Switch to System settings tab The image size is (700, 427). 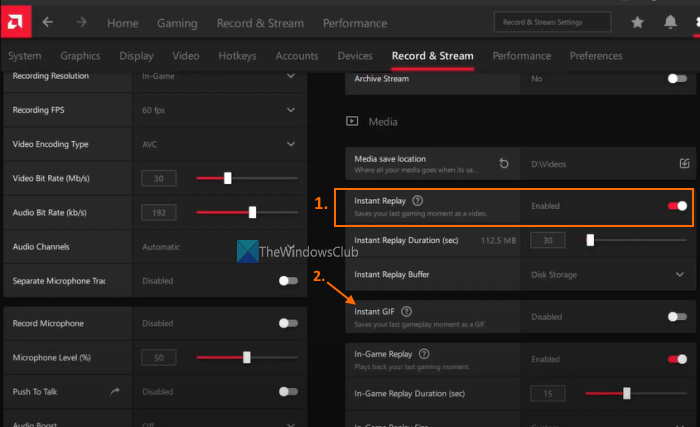pos(25,56)
